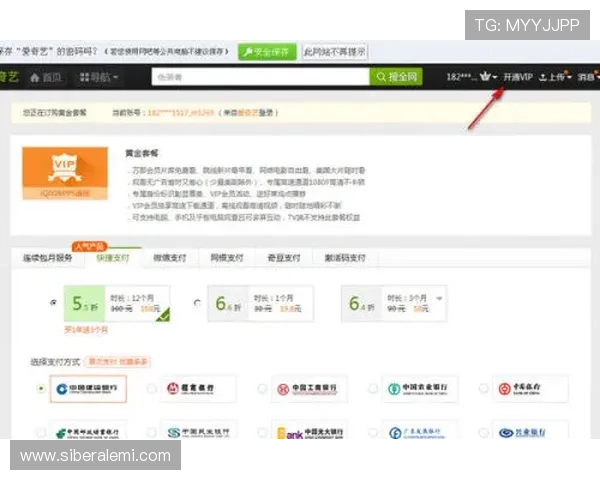
Task: Choose the 中国建设银行 bank logo
Action: tap(88, 389)
